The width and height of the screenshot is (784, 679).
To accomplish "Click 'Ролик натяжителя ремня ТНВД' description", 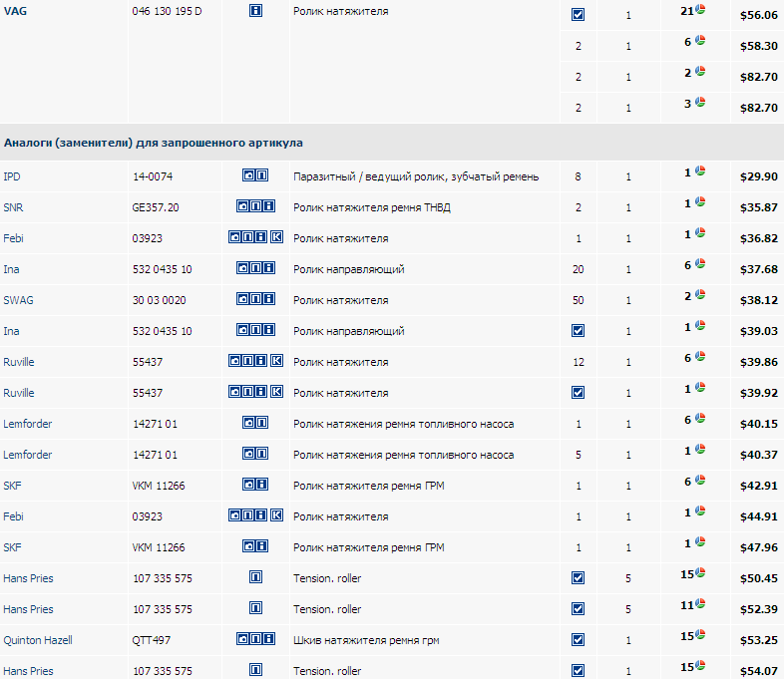I will tap(371, 207).
